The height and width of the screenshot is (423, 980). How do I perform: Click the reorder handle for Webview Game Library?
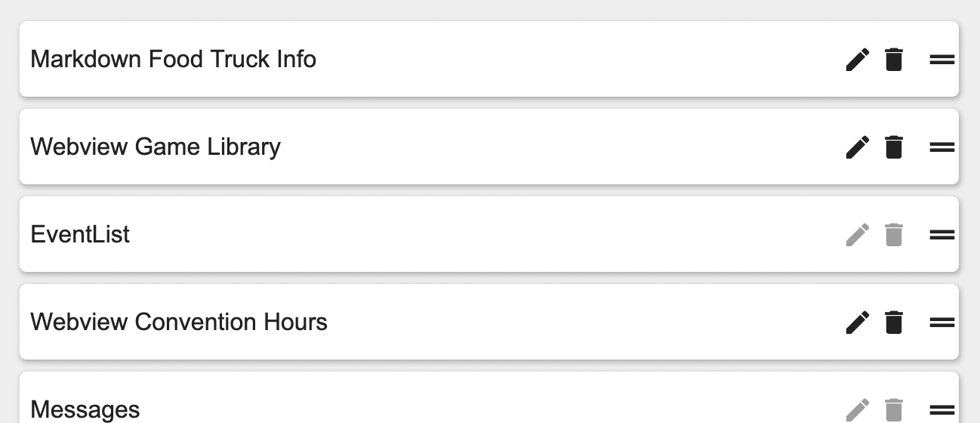click(941, 147)
